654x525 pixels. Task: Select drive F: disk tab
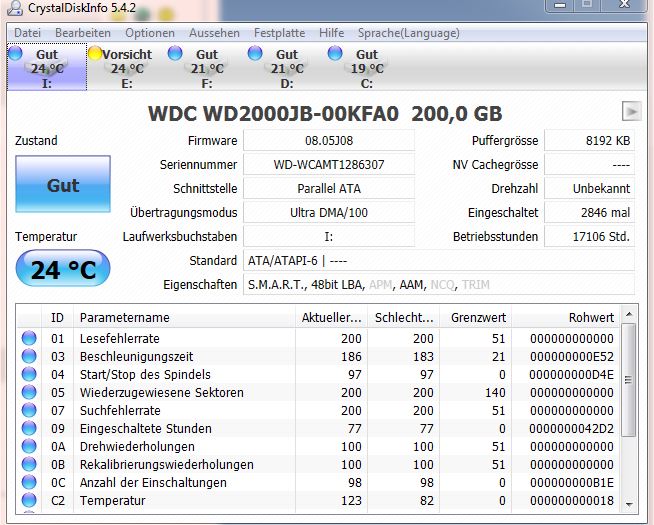[x=207, y=67]
